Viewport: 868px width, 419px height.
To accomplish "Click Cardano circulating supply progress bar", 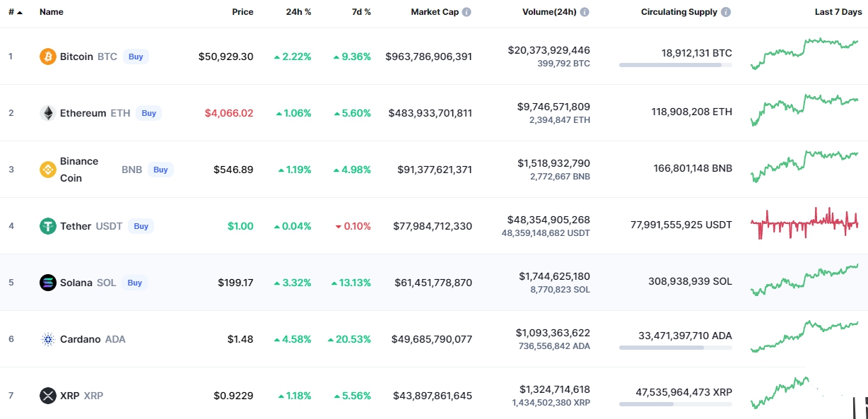I will pyautogui.click(x=676, y=348).
